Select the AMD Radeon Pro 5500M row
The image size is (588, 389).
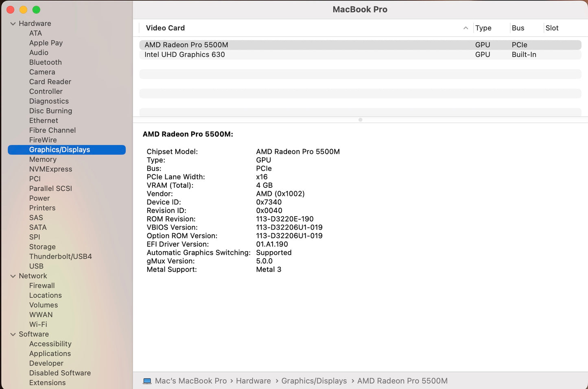click(186, 45)
